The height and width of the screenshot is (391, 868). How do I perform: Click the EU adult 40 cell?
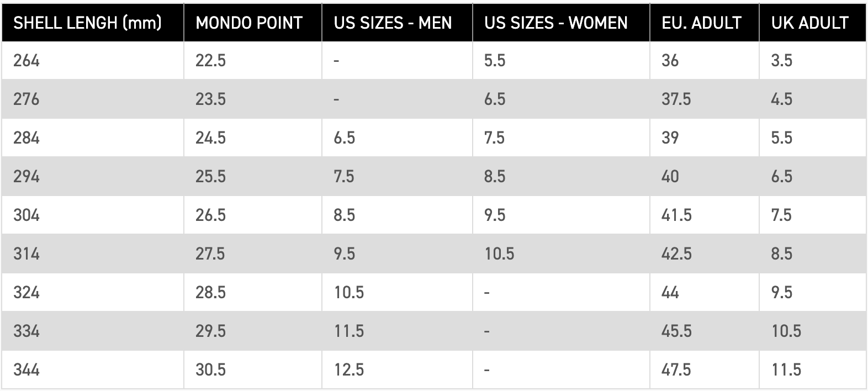point(705,176)
